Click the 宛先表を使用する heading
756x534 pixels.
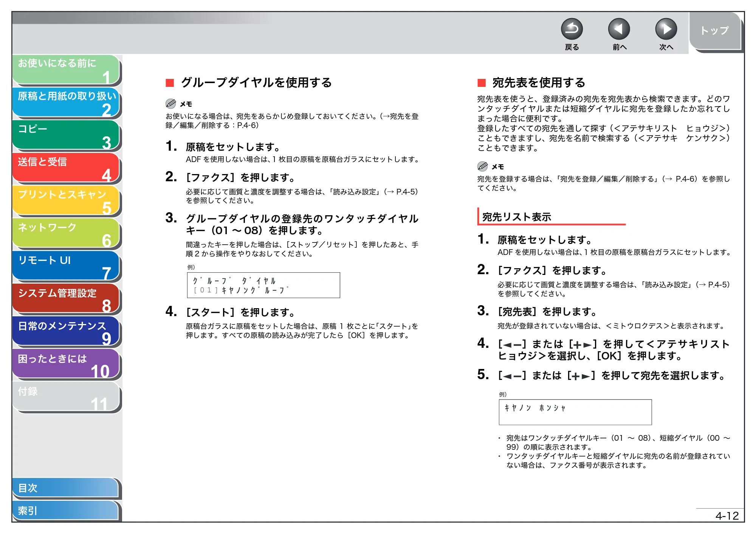tap(539, 82)
